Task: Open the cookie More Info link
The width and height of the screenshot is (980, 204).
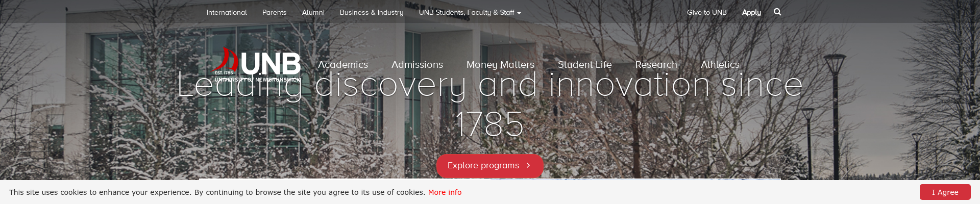Action: [x=445, y=192]
